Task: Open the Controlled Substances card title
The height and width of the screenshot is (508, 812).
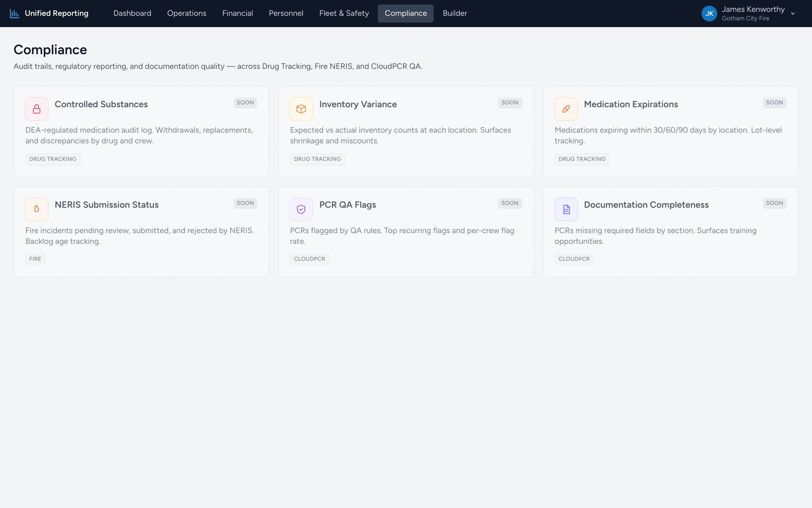Action: tap(101, 104)
